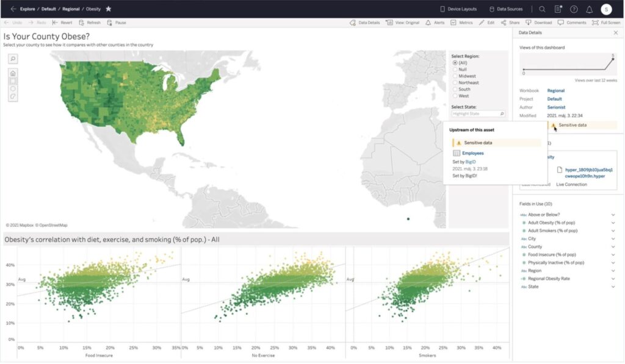Open the notifications bell icon
This screenshot has height=364, width=625.
[x=589, y=9]
